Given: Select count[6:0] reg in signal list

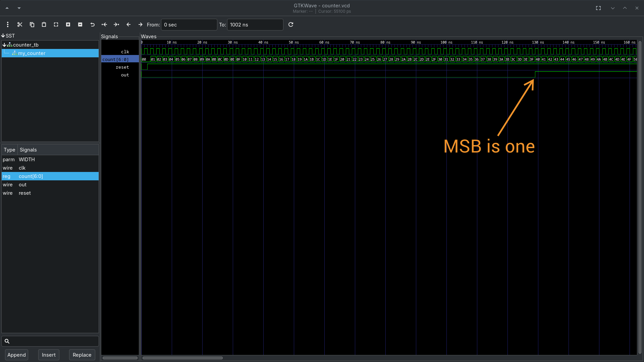Looking at the screenshot, I should click(50, 176).
